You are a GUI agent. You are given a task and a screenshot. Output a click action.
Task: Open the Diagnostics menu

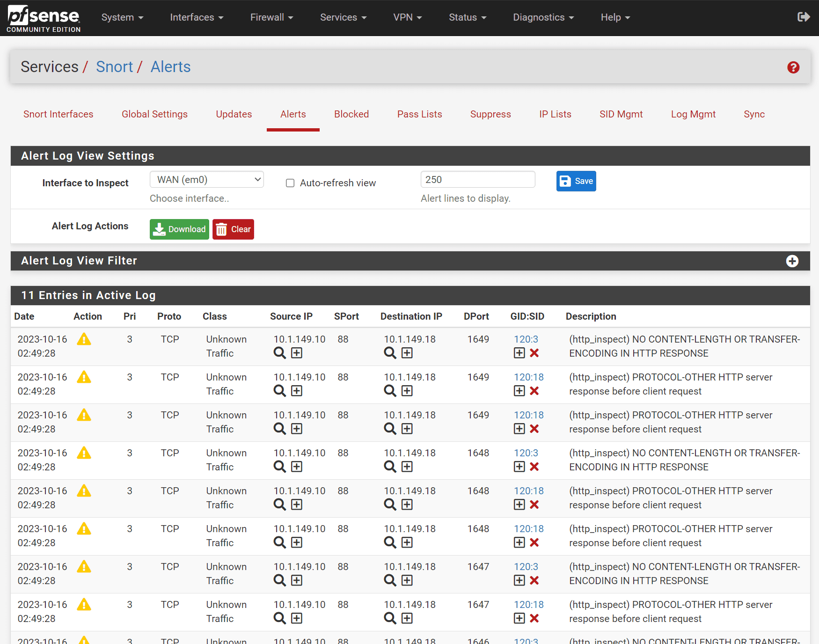click(x=543, y=17)
